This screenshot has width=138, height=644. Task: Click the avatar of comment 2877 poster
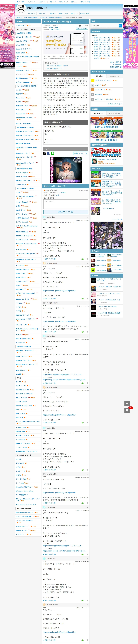(44, 303)
